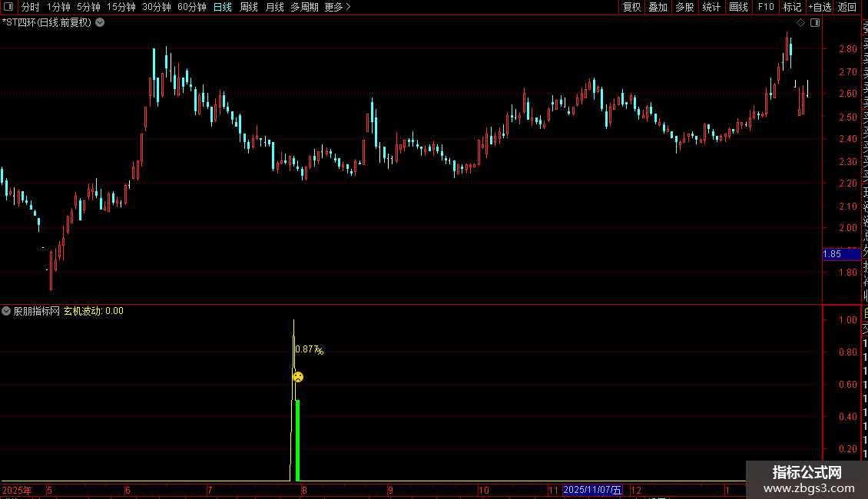
Task: Select the 15分钟 period
Action: (x=121, y=7)
